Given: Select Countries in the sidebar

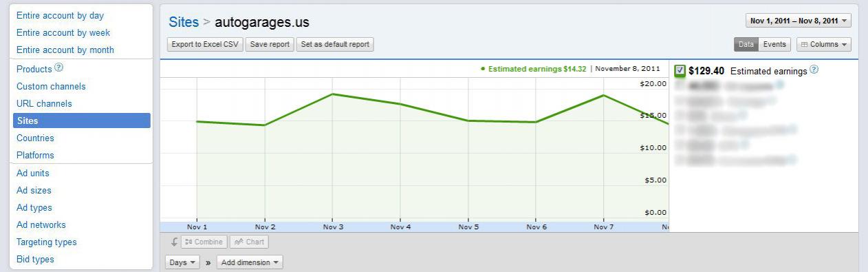Looking at the screenshot, I should tap(35, 138).
